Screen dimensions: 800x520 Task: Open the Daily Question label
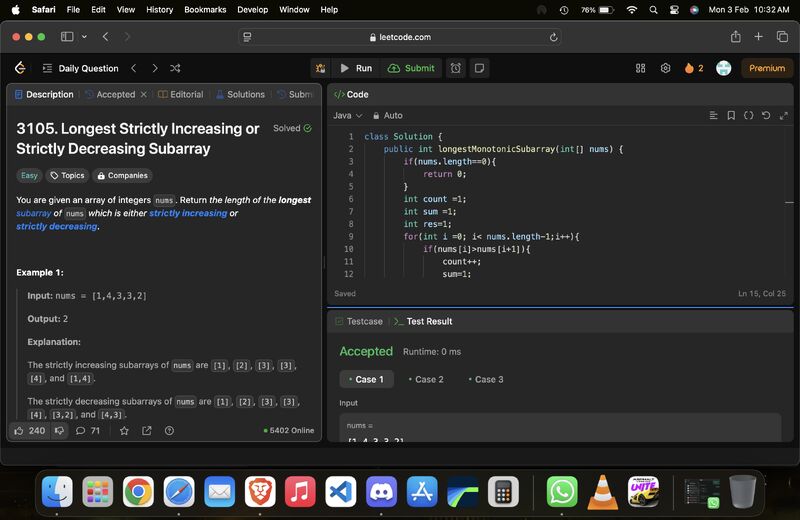click(88, 68)
